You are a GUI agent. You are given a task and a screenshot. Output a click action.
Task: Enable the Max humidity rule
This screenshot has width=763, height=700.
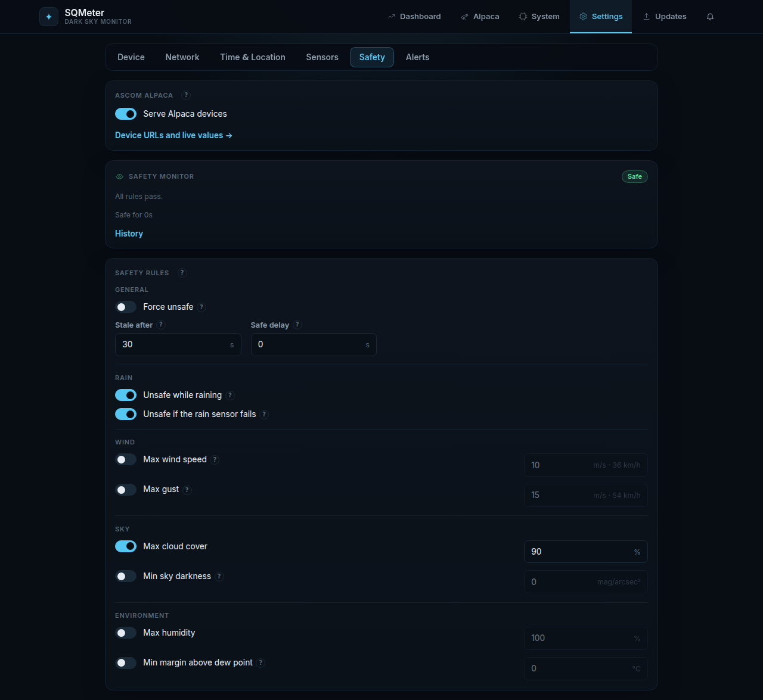coord(126,633)
